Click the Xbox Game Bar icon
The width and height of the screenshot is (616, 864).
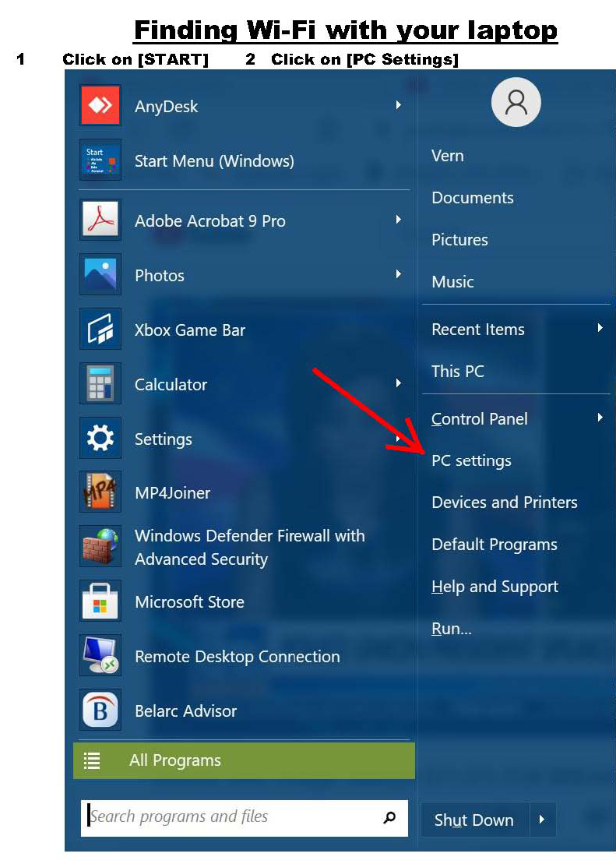coord(100,330)
